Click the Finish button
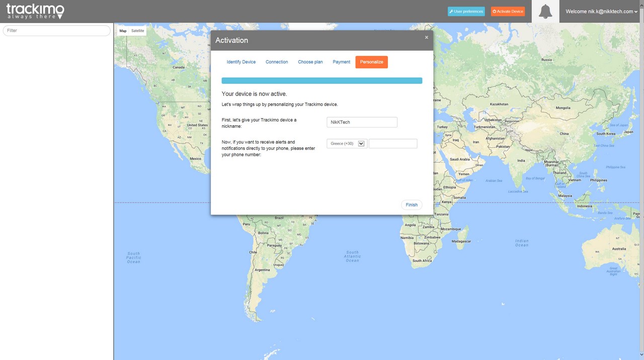This screenshot has width=644, height=360. [412, 205]
